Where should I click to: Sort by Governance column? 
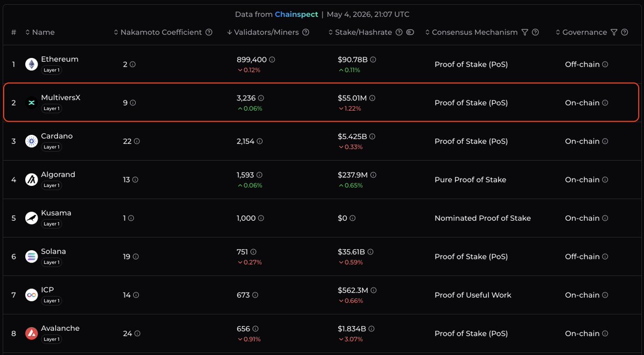(581, 32)
